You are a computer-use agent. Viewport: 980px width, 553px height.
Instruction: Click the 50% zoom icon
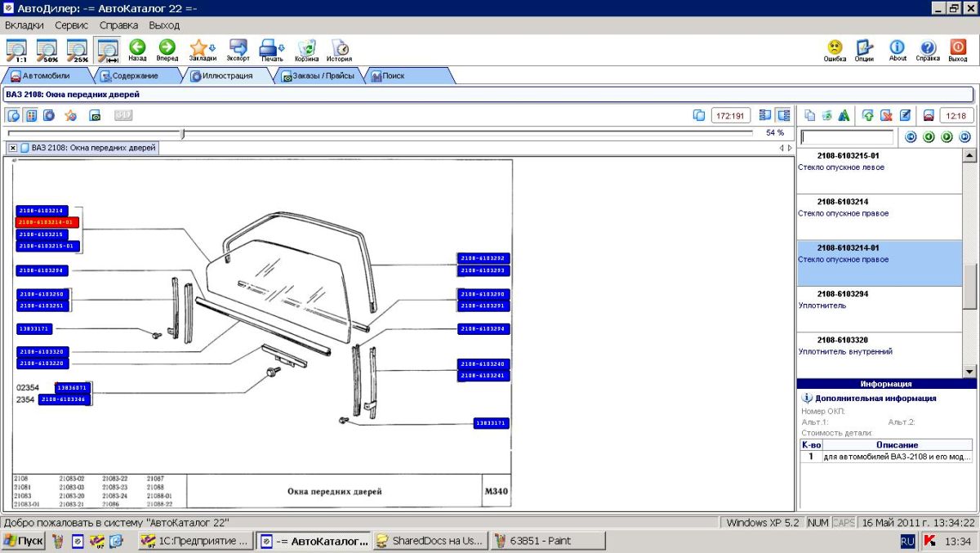click(47, 51)
